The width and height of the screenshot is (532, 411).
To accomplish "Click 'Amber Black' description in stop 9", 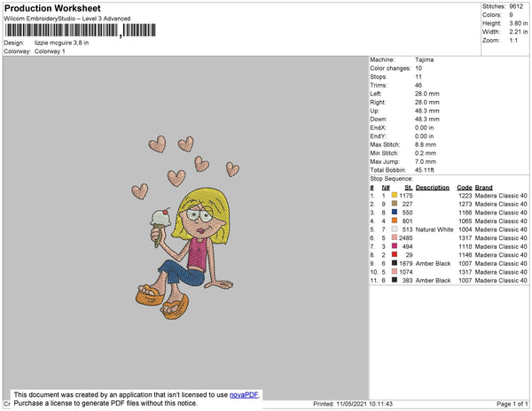I will point(433,263).
